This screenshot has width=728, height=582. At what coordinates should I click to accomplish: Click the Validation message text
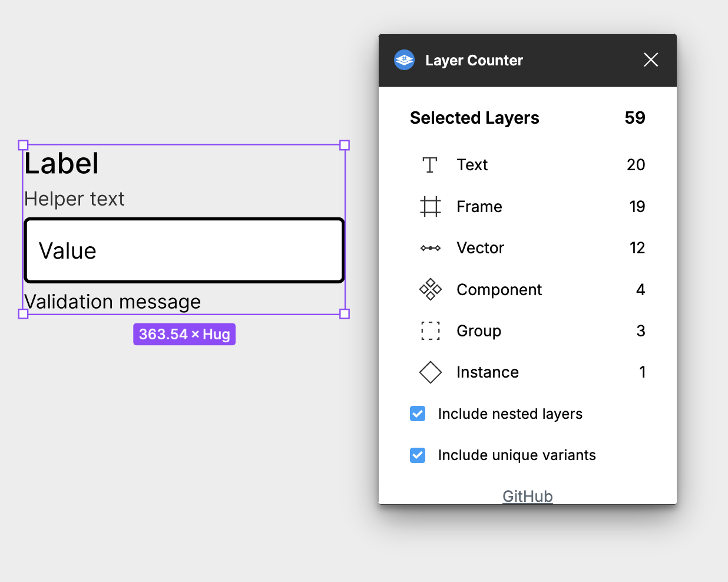(112, 302)
